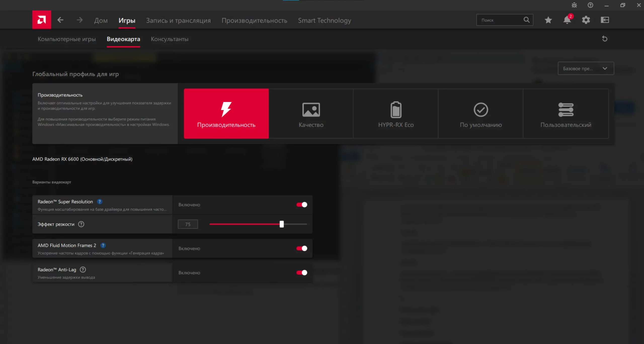
Task: Open the Производительность top menu tab
Action: (254, 20)
